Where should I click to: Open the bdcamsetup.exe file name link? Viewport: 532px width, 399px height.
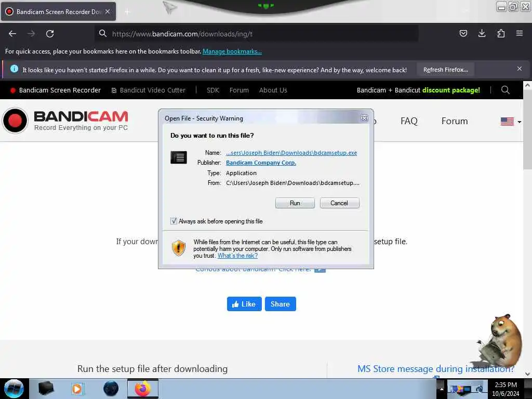(291, 153)
